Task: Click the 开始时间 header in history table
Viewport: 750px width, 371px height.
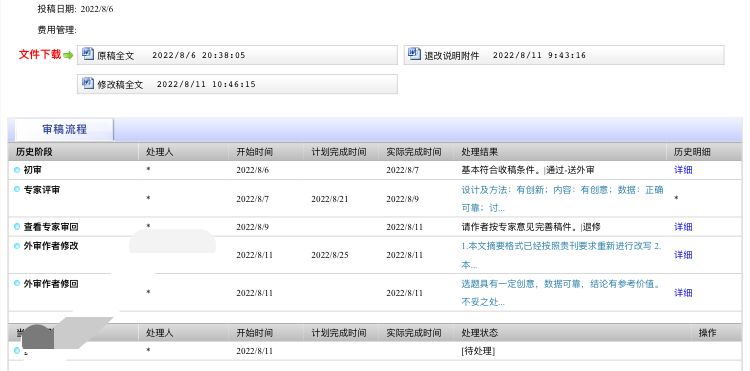Action: tap(254, 152)
